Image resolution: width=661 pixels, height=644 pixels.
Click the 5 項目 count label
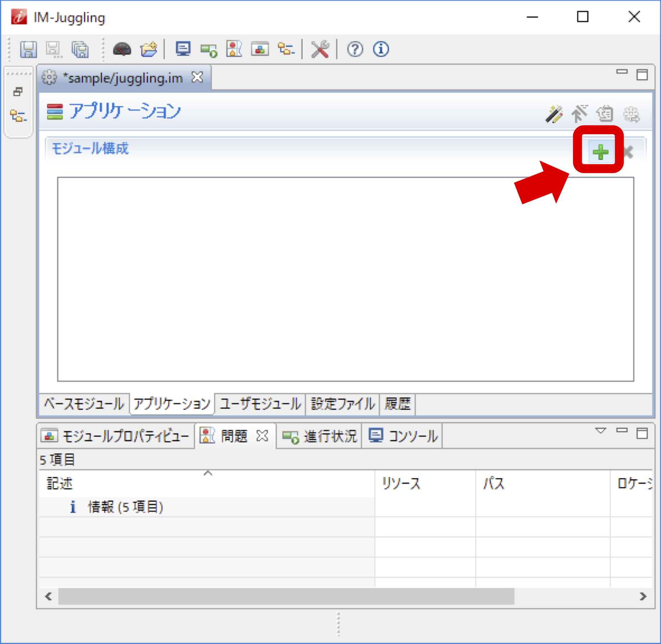pyautogui.click(x=57, y=460)
